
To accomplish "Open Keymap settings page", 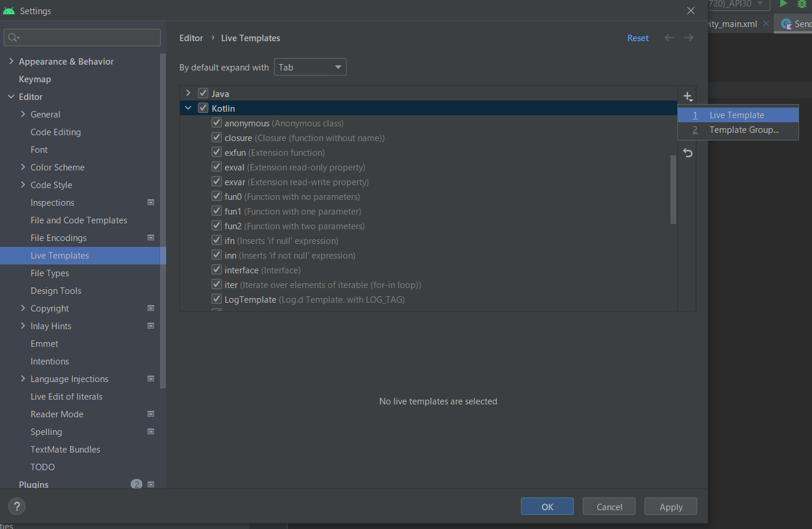I will coord(35,79).
